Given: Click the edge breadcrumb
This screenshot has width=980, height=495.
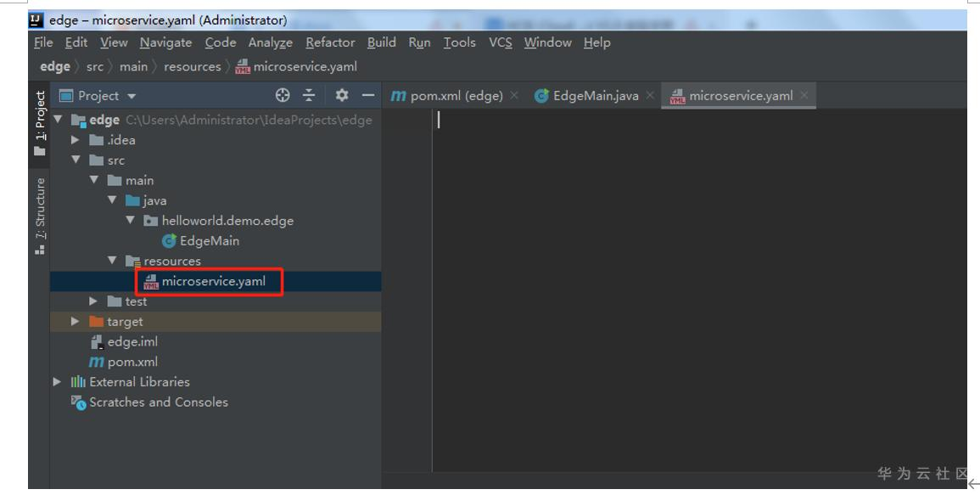Looking at the screenshot, I should click(x=55, y=66).
